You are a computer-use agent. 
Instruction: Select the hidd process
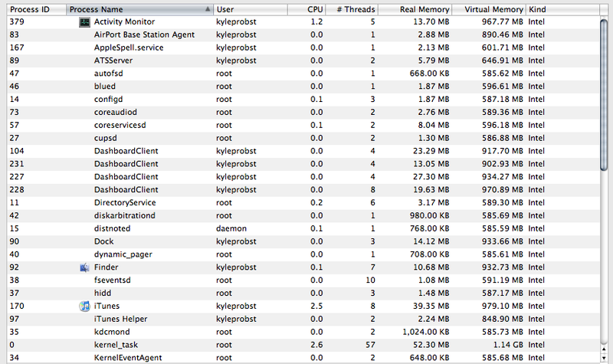coord(303,293)
